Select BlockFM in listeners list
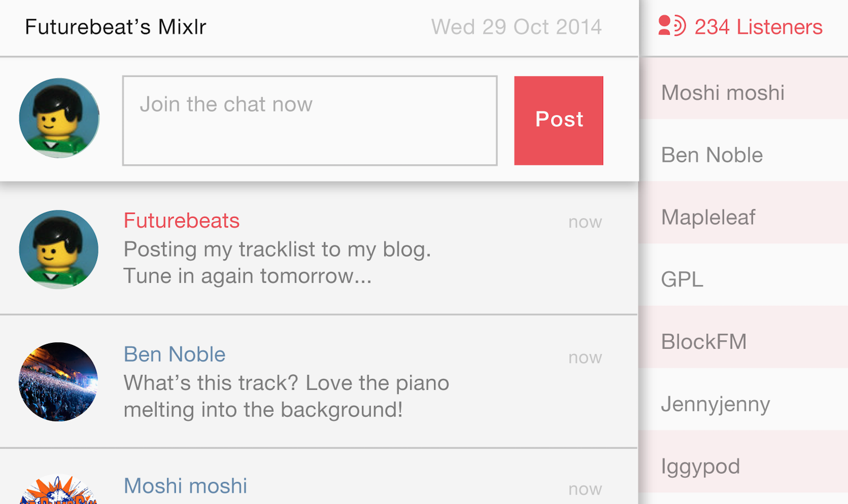The height and width of the screenshot is (504, 848). [704, 341]
